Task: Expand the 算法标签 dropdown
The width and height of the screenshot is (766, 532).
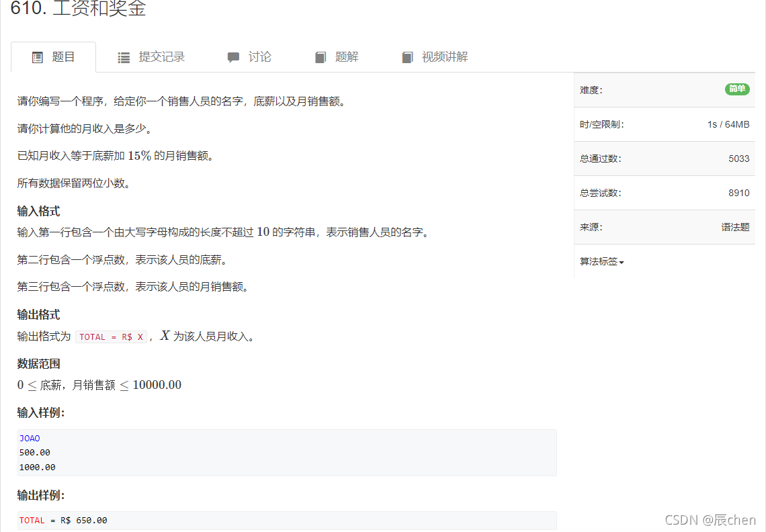Action: tap(602, 262)
